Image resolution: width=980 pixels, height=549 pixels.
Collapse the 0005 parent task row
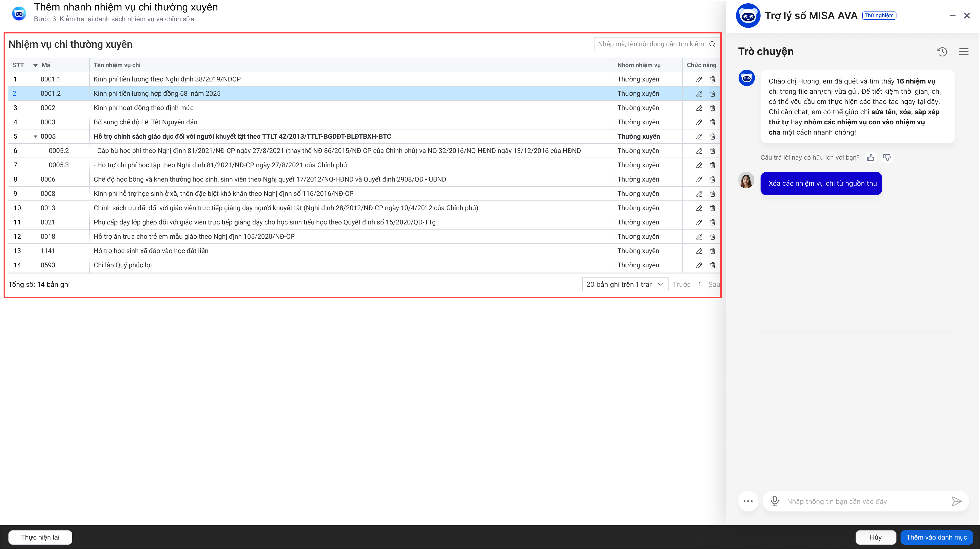(x=35, y=137)
